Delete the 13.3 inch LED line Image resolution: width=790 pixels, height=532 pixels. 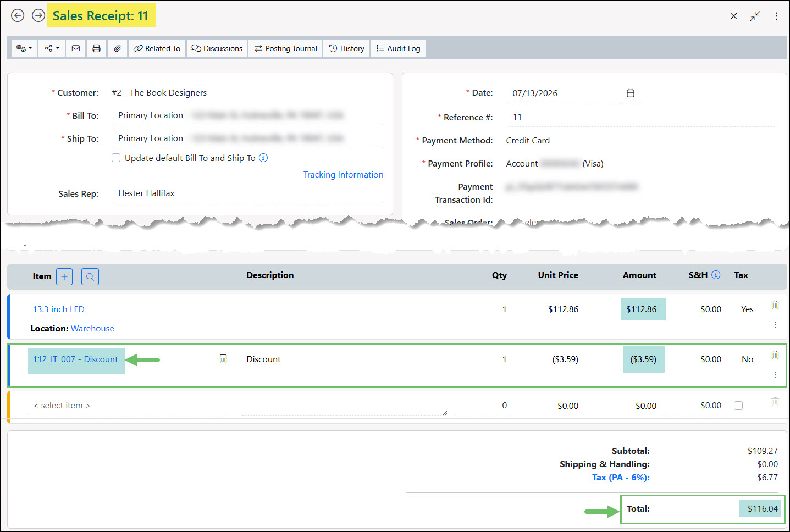[775, 305]
